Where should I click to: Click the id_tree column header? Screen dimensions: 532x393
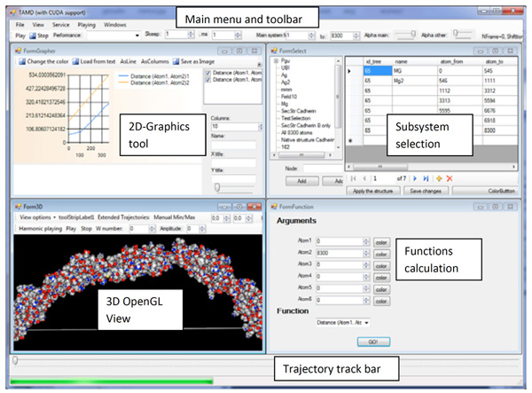[378, 61]
